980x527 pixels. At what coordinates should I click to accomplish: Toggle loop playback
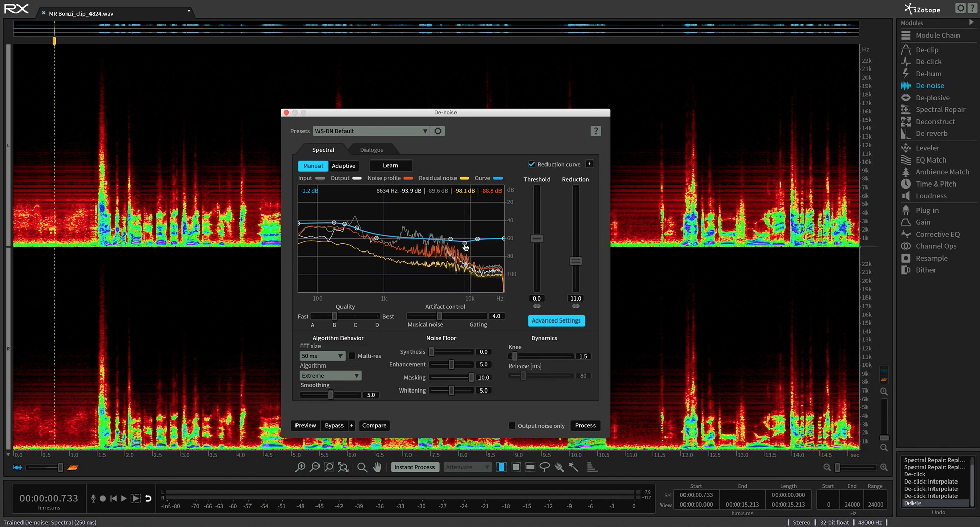tap(148, 498)
